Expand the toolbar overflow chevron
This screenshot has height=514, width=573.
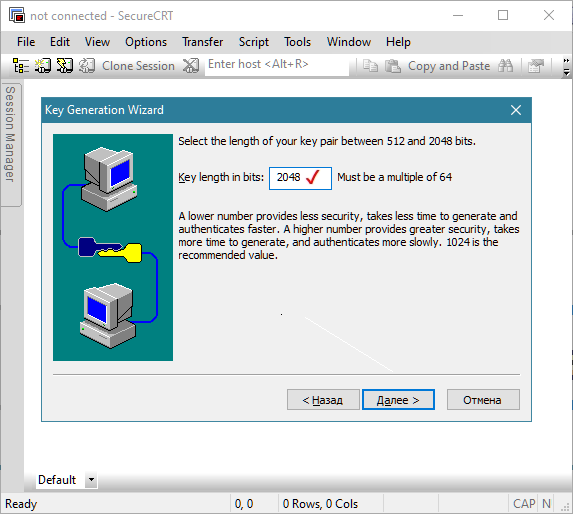click(x=566, y=66)
